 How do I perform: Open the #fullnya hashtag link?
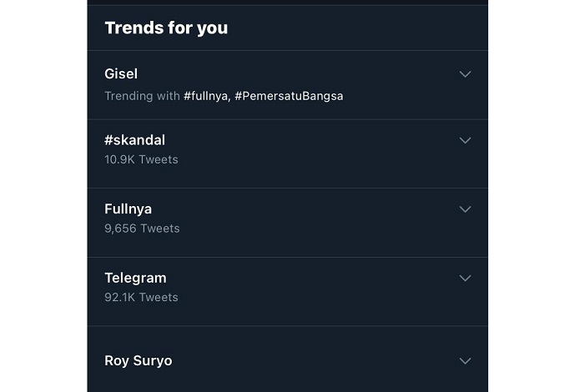point(206,96)
